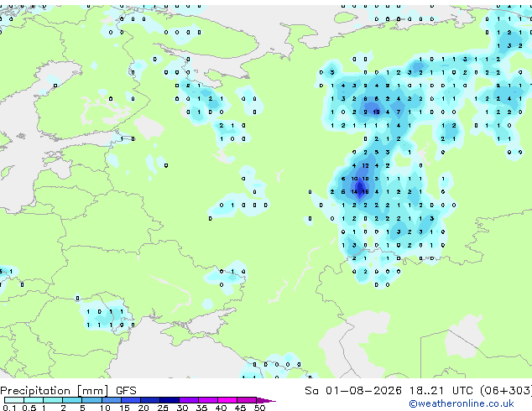Pick the legend swatch between 10 and 15
532x411 pixels.
(x=112, y=400)
